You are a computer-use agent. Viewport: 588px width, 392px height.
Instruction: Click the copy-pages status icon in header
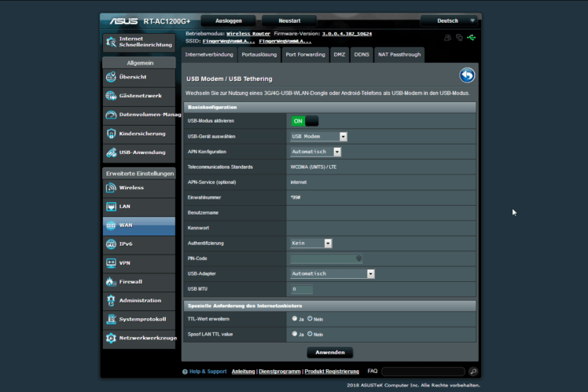[459, 38]
